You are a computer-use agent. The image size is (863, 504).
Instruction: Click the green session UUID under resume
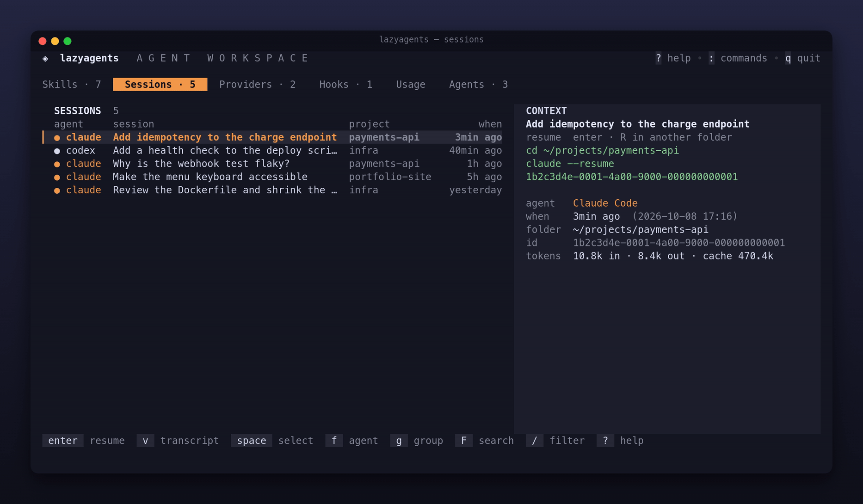tap(632, 177)
